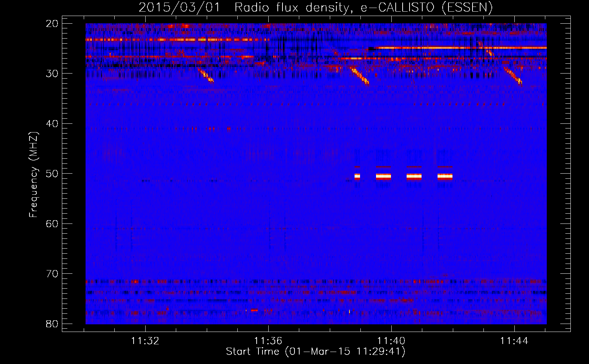The image size is (589, 364).
Task: Click the 11:32 time axis label
Action: click(145, 341)
